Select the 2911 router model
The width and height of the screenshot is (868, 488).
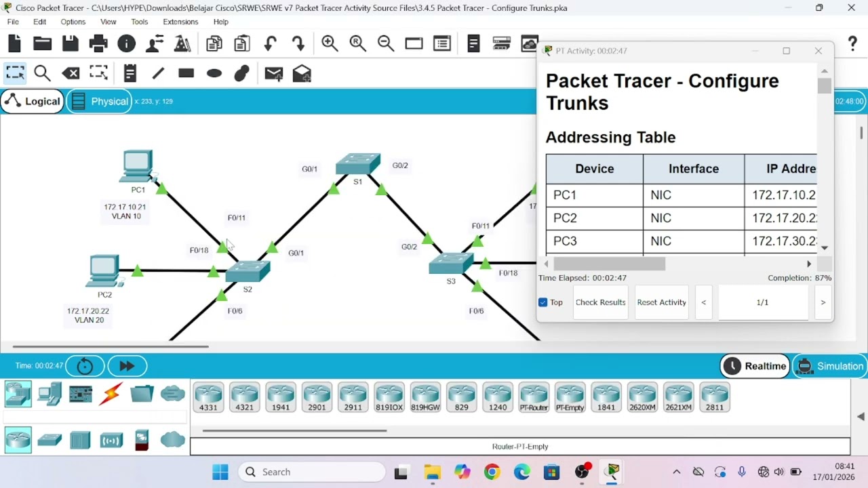353,397
